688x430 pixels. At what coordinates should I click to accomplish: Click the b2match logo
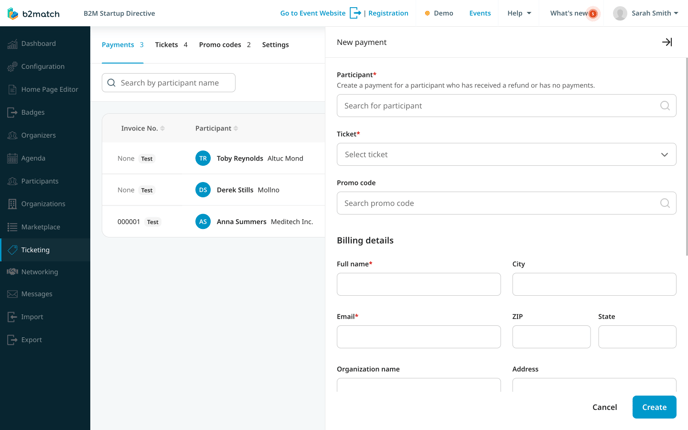33,14
